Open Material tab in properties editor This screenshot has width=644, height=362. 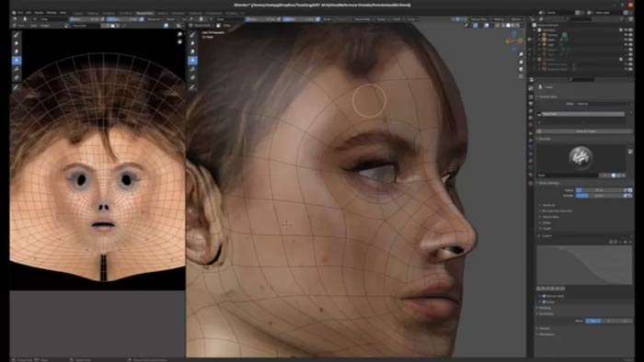(x=531, y=175)
